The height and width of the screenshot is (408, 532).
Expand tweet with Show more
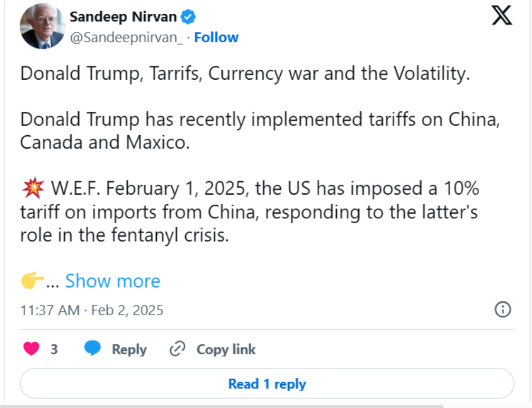(x=112, y=281)
